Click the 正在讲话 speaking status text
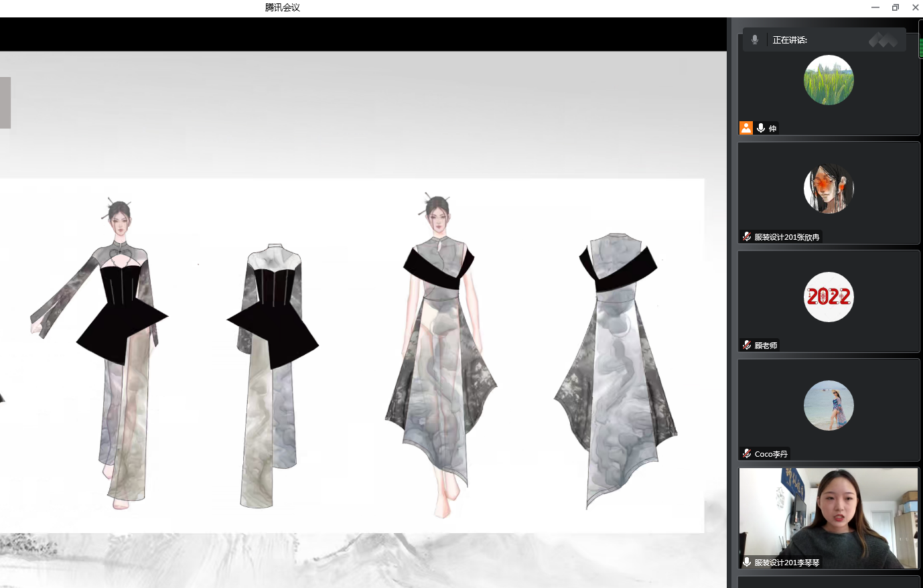923x588 pixels. click(790, 40)
